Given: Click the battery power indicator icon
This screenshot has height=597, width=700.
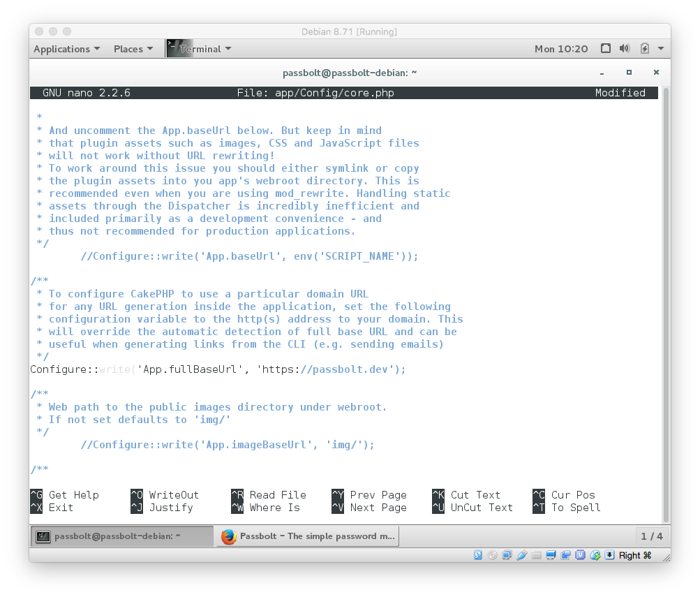Looking at the screenshot, I should (x=644, y=48).
